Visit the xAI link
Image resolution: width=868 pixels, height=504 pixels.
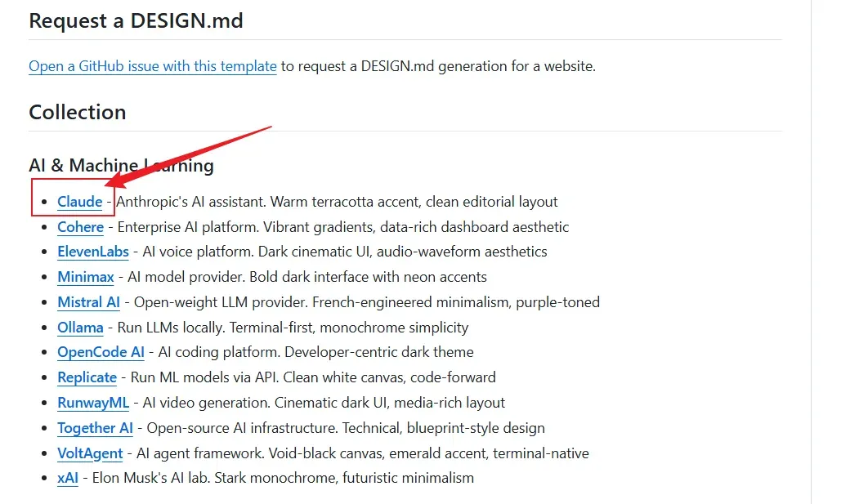[68, 478]
